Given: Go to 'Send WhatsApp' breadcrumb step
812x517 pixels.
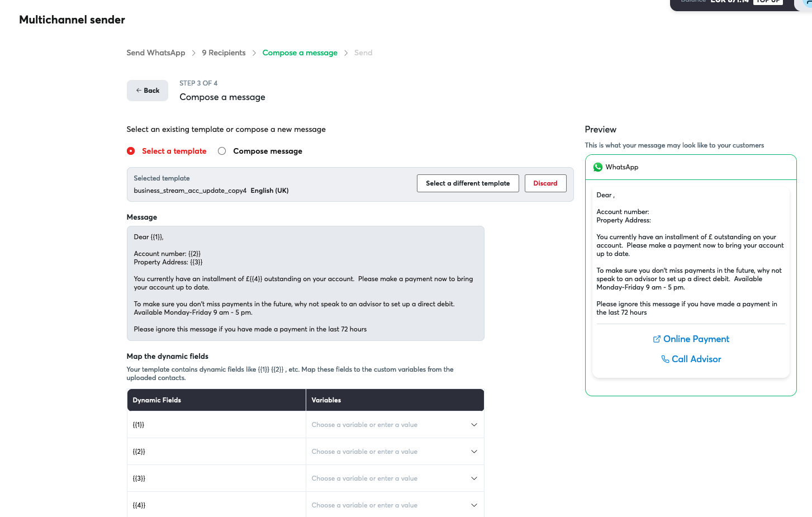Looking at the screenshot, I should point(155,53).
